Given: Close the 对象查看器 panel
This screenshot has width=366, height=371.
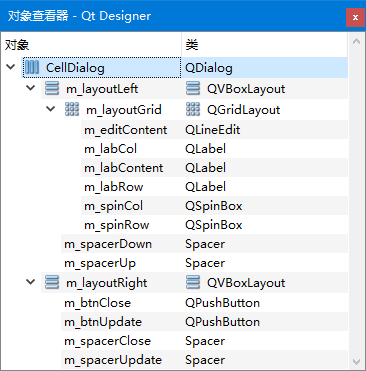Looking at the screenshot, I should [x=355, y=17].
